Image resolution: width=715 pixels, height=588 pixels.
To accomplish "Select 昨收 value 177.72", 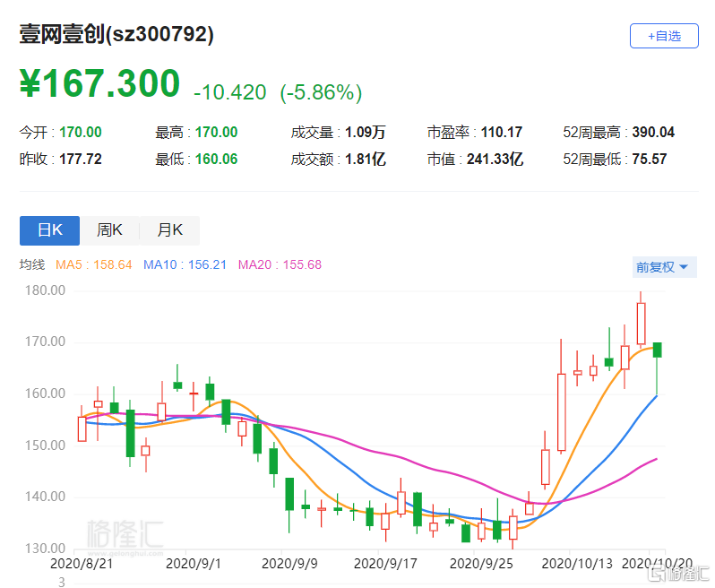I will 81,160.
